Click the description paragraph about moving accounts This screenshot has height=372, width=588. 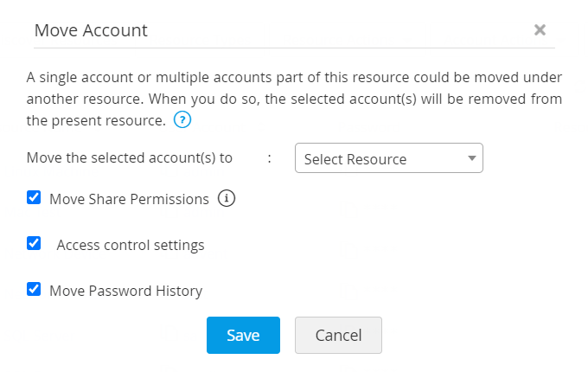294,99
